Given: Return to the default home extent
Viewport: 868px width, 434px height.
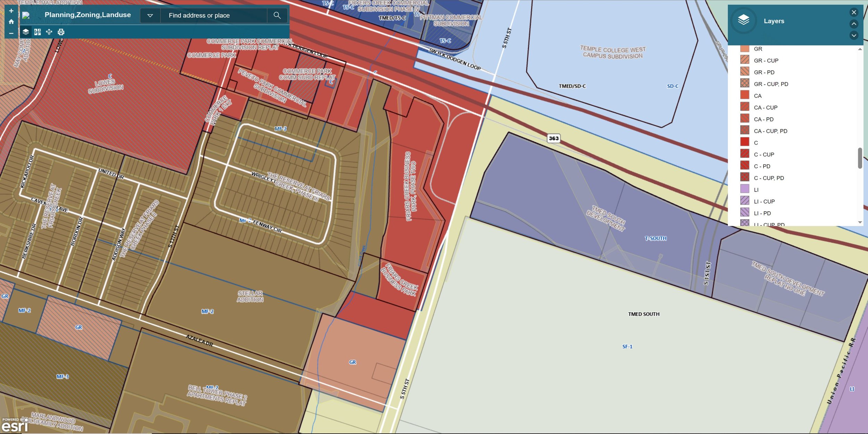Looking at the screenshot, I should coord(11,22).
